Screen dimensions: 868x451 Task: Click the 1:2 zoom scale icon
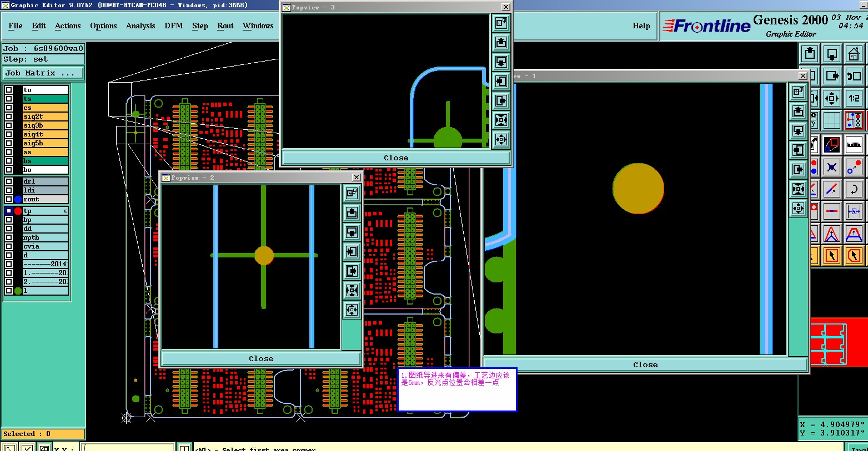coord(854,98)
